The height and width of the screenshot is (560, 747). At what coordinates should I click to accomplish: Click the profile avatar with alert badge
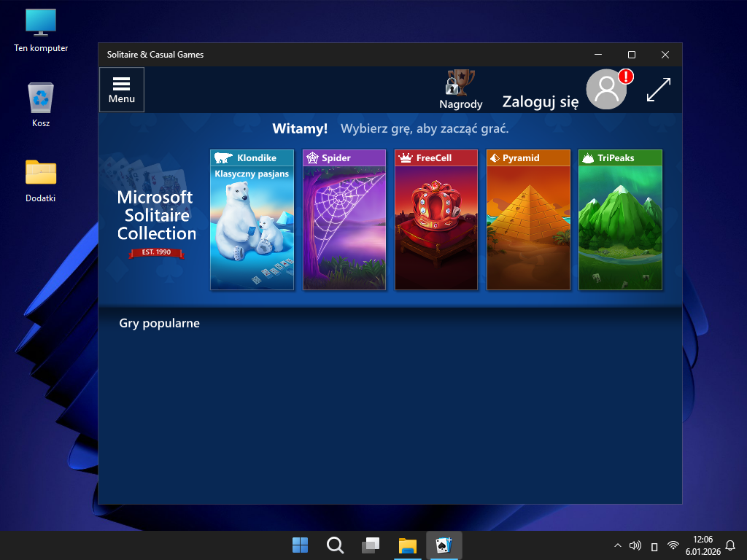point(607,90)
